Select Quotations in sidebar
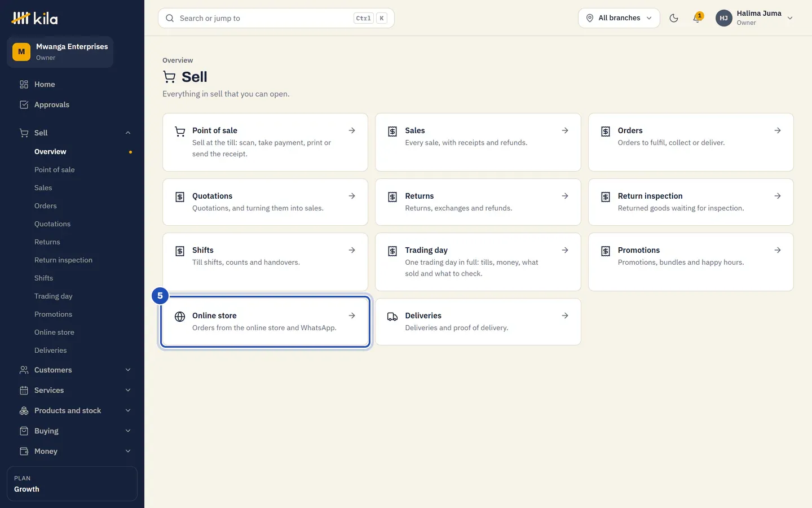Screen dimensions: 812x508 point(52,224)
